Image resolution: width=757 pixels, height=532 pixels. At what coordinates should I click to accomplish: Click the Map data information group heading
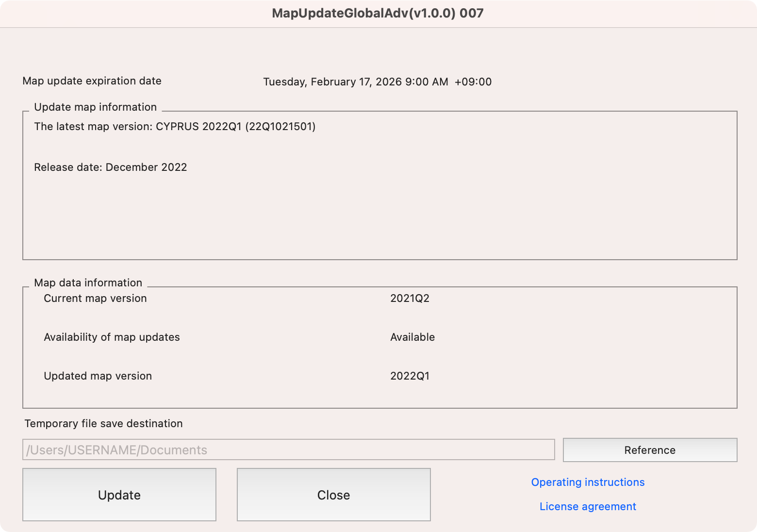click(x=88, y=283)
